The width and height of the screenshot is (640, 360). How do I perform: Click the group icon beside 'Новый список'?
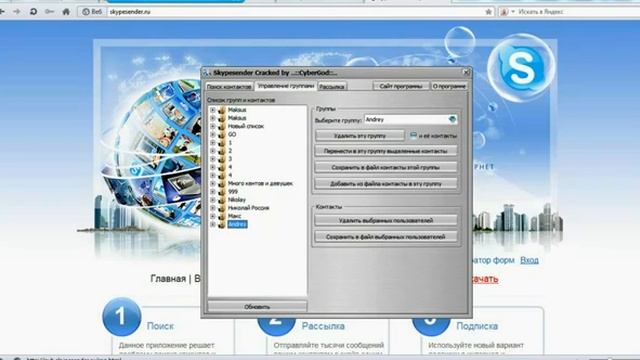[x=222, y=126]
